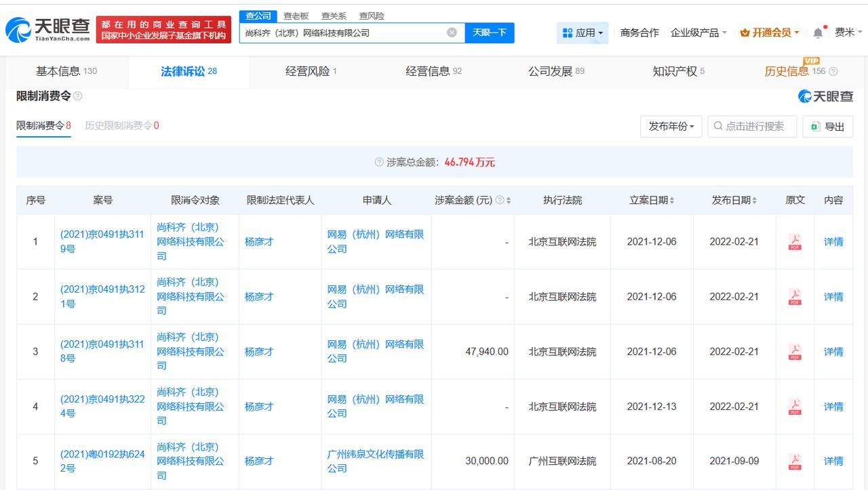Click 点击进行搜索 table search field

click(x=752, y=126)
